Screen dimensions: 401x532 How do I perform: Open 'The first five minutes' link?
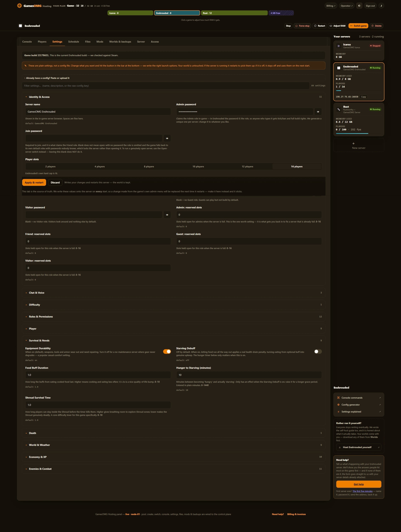(x=363, y=491)
